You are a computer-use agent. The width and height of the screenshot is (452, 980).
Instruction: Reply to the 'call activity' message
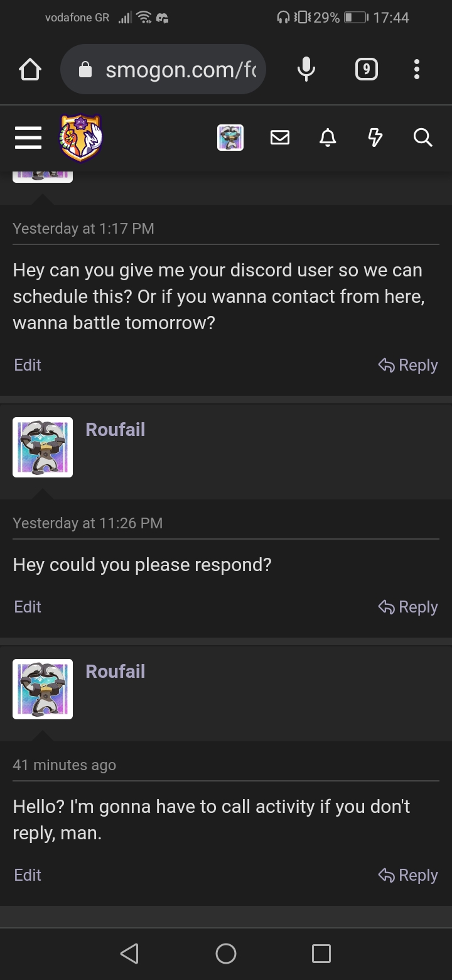click(x=408, y=875)
